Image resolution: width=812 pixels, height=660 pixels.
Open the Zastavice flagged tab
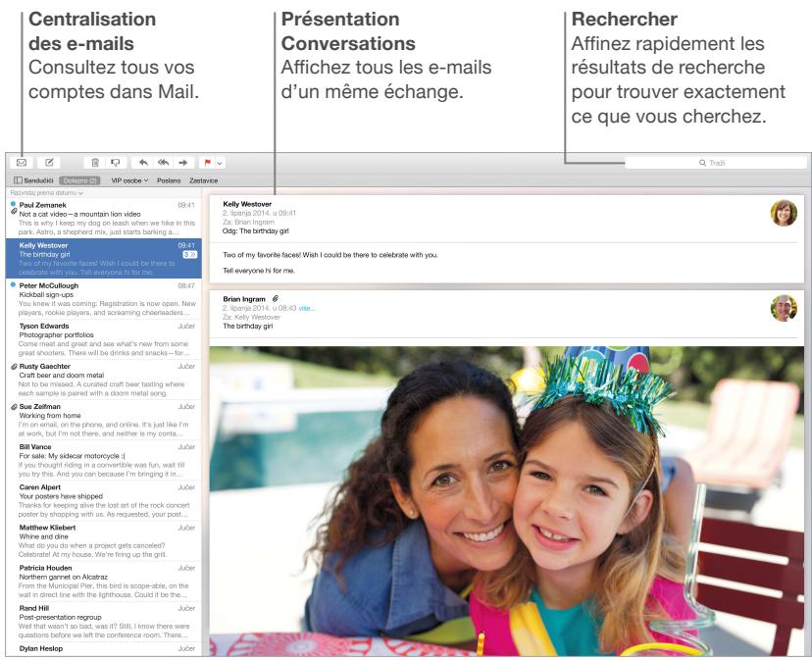pyautogui.click(x=204, y=180)
